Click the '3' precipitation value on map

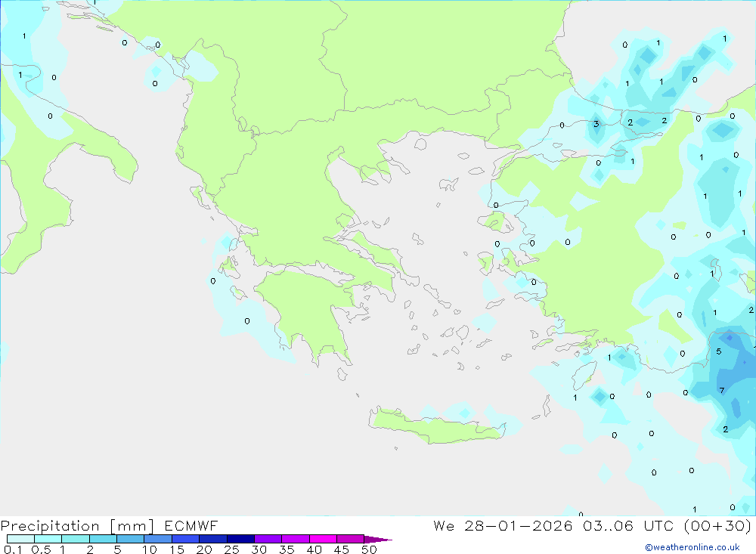[x=596, y=124]
